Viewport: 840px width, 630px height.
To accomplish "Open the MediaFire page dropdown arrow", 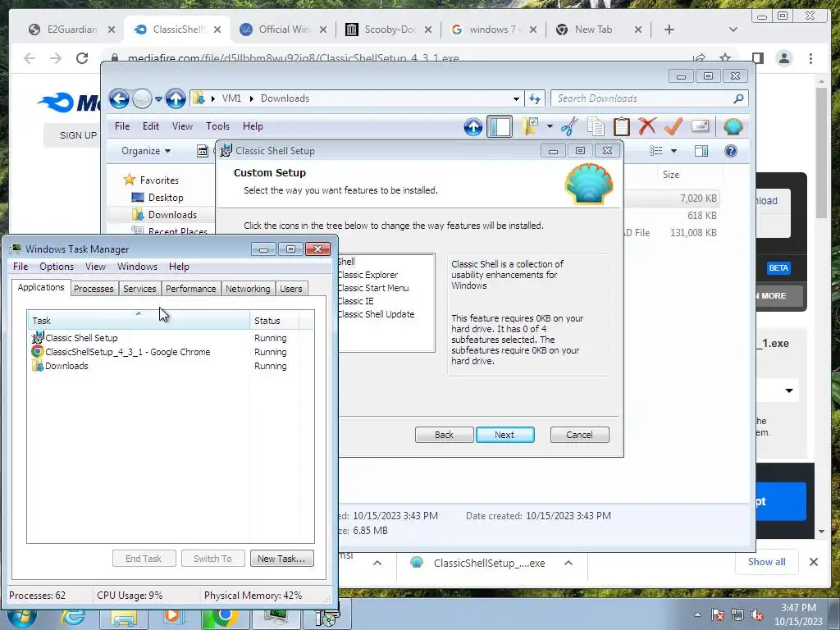I will point(788,390).
